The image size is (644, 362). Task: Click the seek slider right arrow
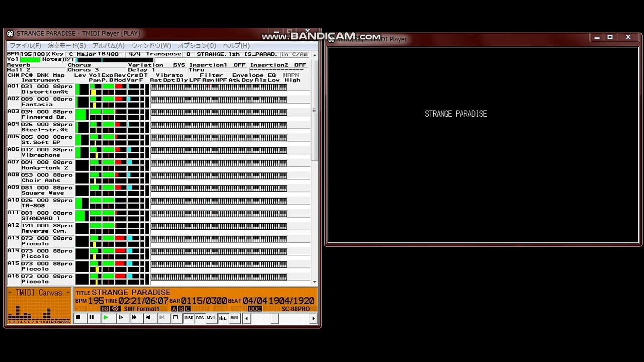pos(313,318)
